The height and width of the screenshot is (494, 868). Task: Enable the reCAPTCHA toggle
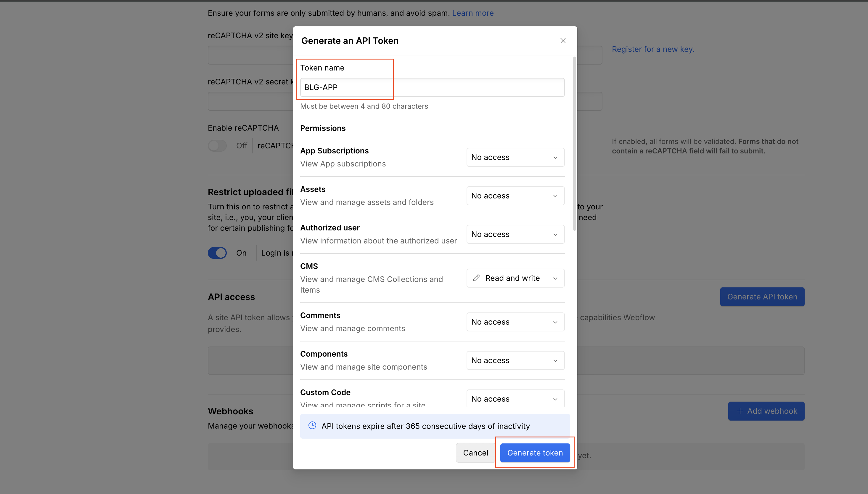pos(217,145)
